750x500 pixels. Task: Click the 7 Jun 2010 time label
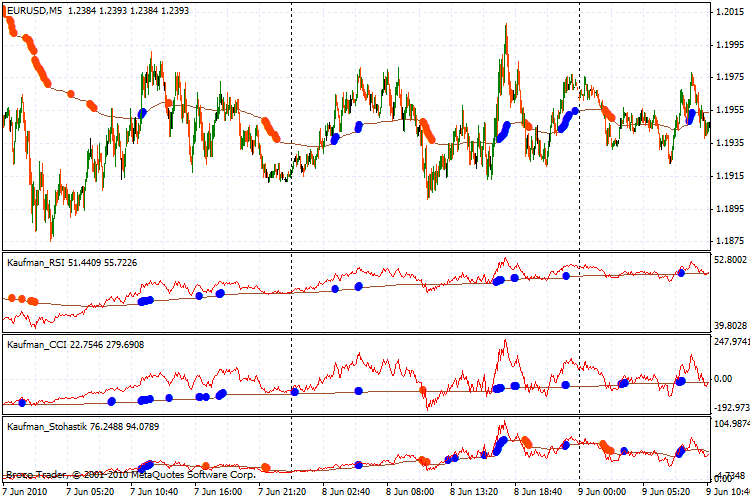coord(27,492)
